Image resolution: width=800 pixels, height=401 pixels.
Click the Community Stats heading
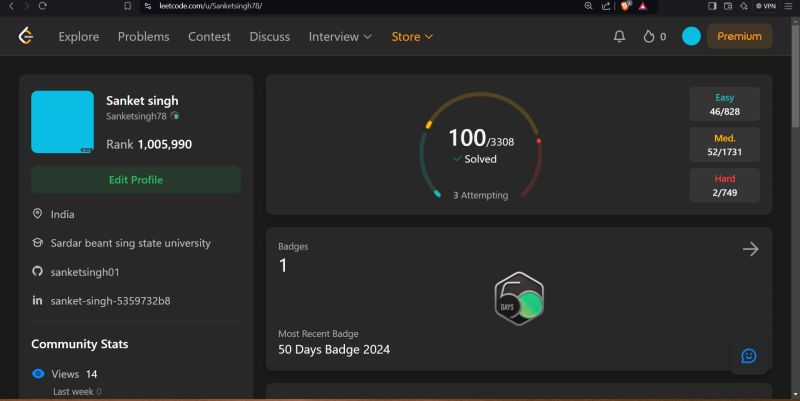click(x=80, y=344)
